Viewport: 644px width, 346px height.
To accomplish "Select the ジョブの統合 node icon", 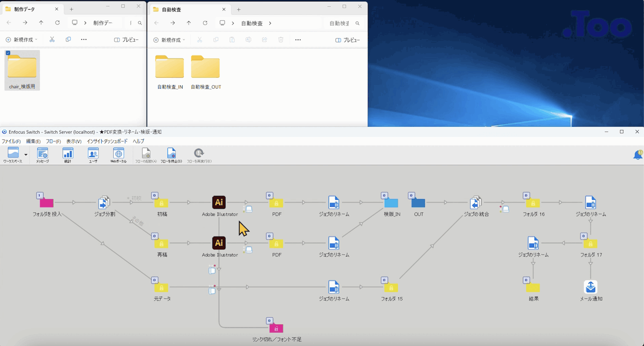I will click(476, 202).
